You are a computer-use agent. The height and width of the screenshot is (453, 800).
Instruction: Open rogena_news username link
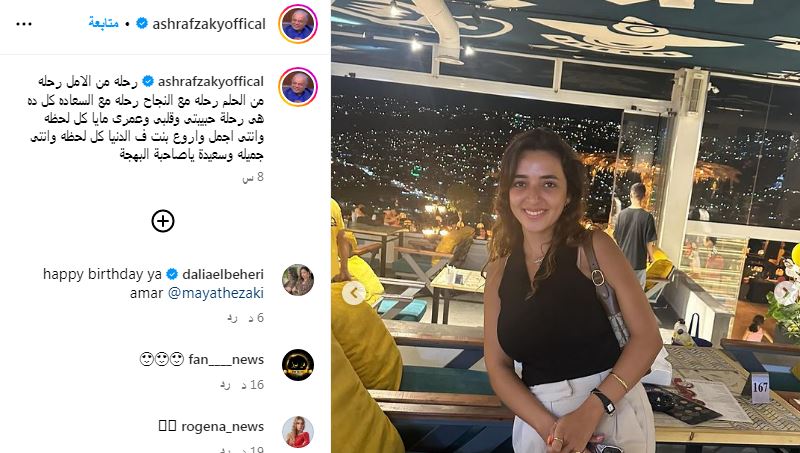(x=222, y=426)
